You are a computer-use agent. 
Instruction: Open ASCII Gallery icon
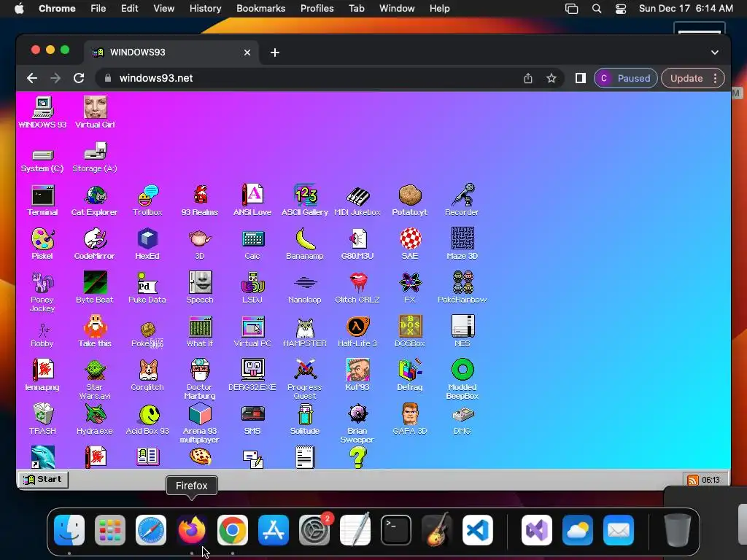305,200
